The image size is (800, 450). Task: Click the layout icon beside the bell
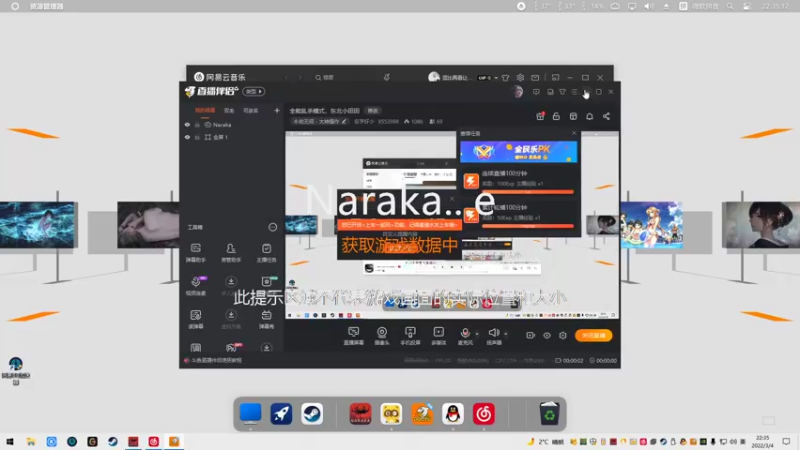(x=573, y=116)
